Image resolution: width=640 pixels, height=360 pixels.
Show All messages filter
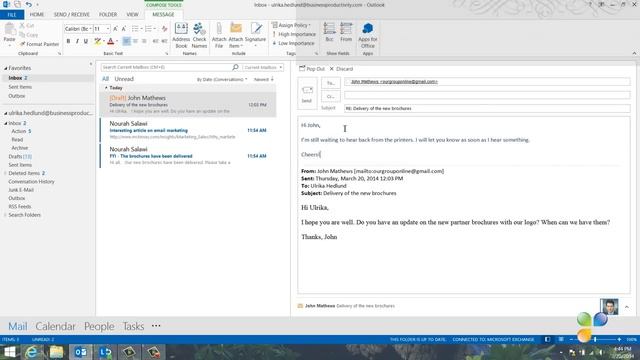(105, 79)
